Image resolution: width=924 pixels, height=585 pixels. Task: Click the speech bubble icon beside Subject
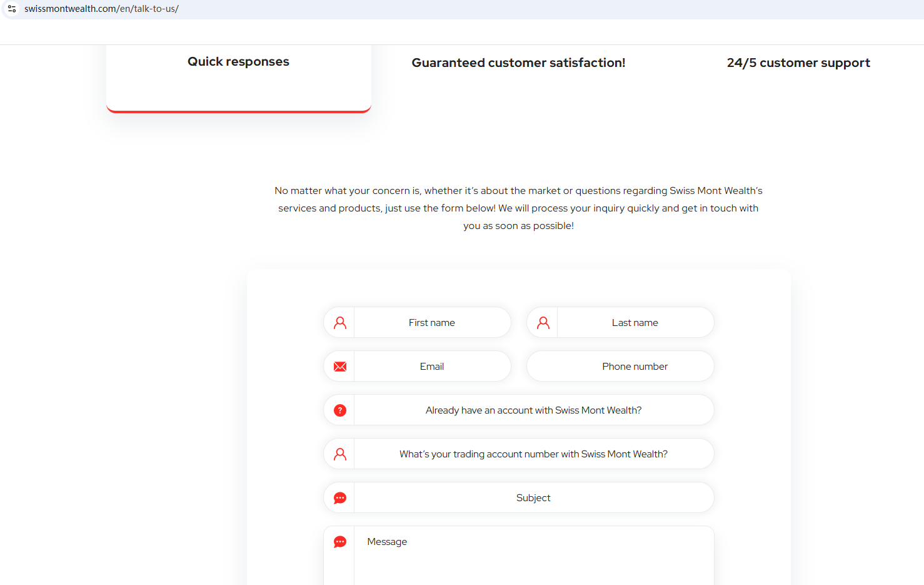pos(340,498)
